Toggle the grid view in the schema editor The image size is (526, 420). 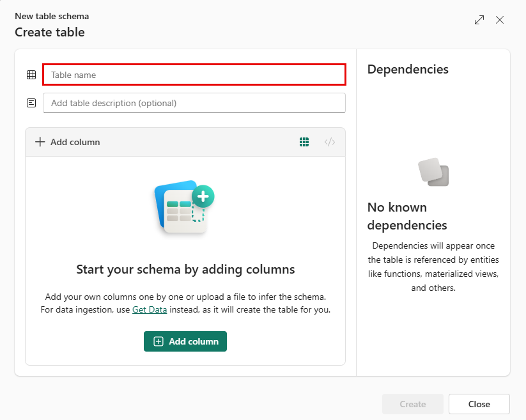[x=304, y=141]
